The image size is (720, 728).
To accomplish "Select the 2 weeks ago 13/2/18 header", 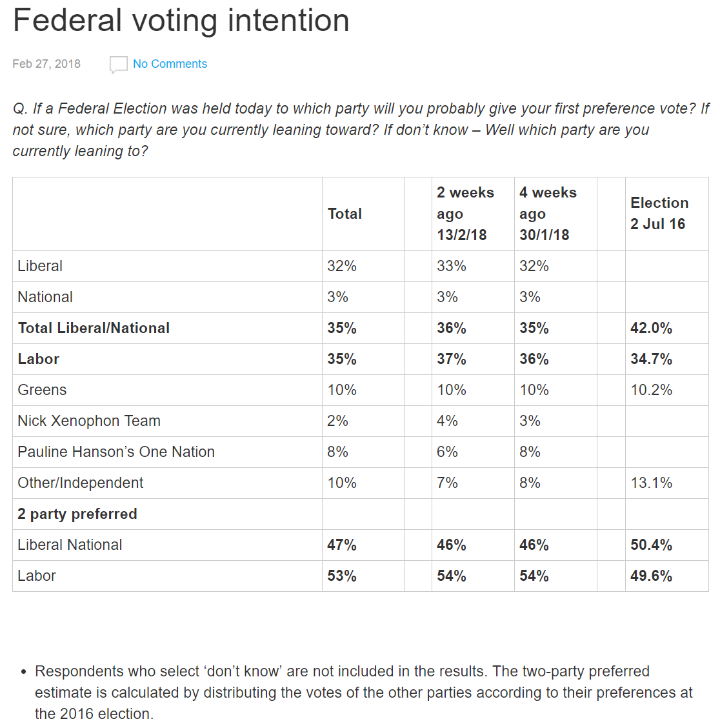I will tap(465, 214).
